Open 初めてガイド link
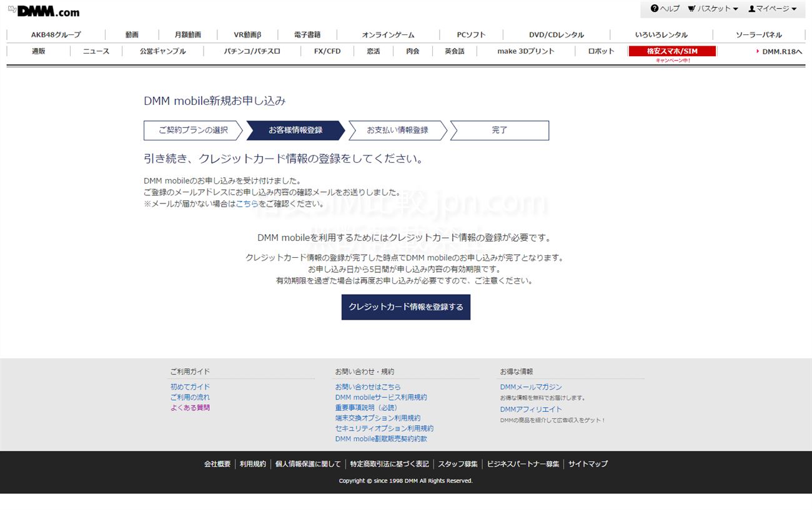 click(190, 387)
